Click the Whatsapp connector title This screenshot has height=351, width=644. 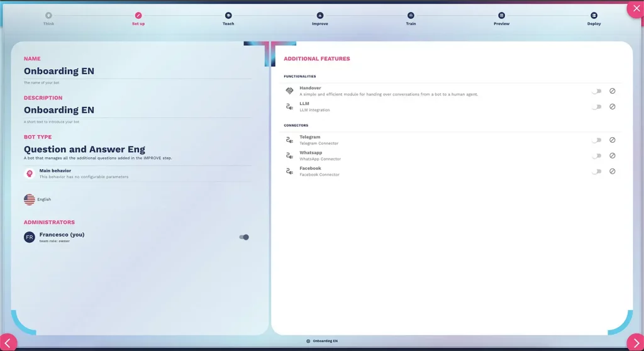311,152
